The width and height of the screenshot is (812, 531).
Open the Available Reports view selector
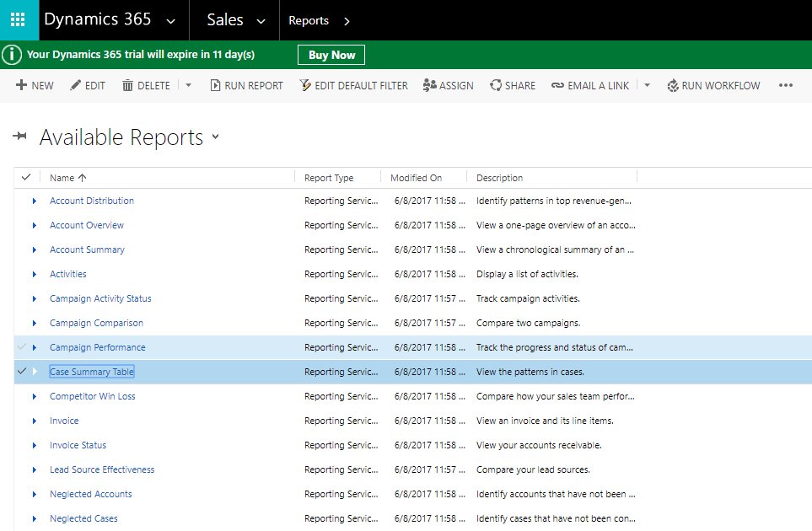tap(215, 137)
